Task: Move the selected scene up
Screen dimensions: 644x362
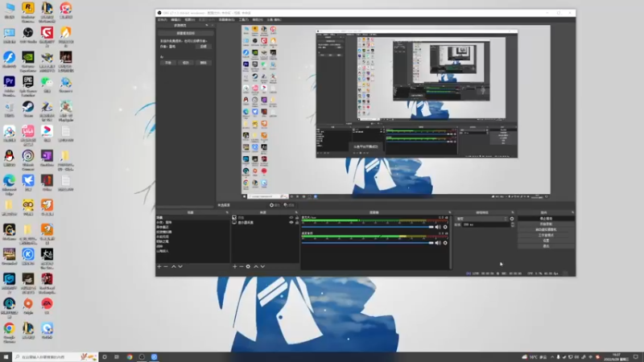Action: [174, 266]
